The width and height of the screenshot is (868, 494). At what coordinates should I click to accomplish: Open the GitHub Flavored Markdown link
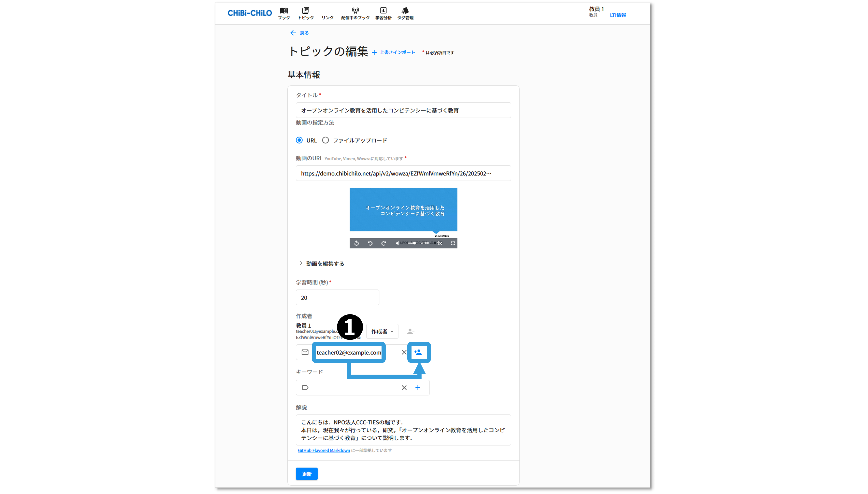pyautogui.click(x=324, y=451)
